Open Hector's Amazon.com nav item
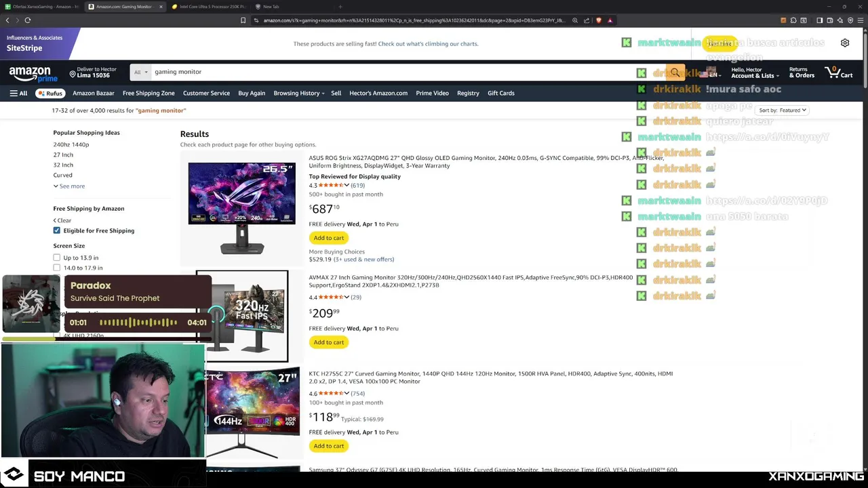This screenshot has height=488, width=868. (x=378, y=93)
